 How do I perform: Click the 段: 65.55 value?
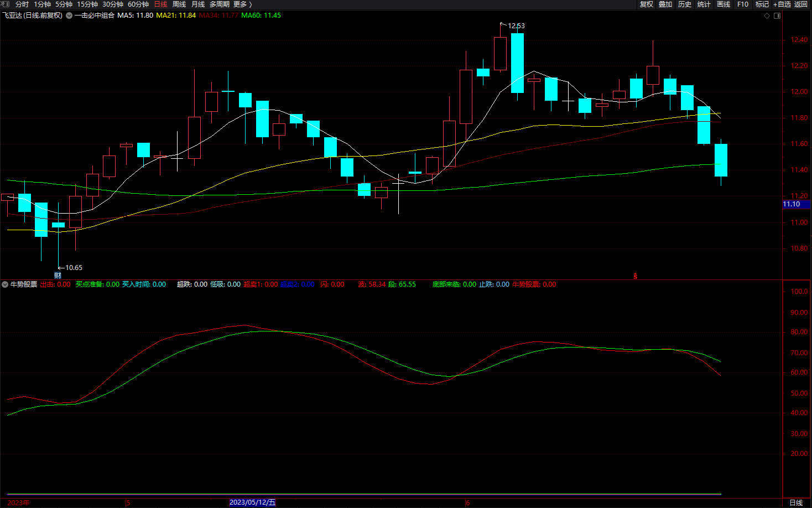pos(402,284)
